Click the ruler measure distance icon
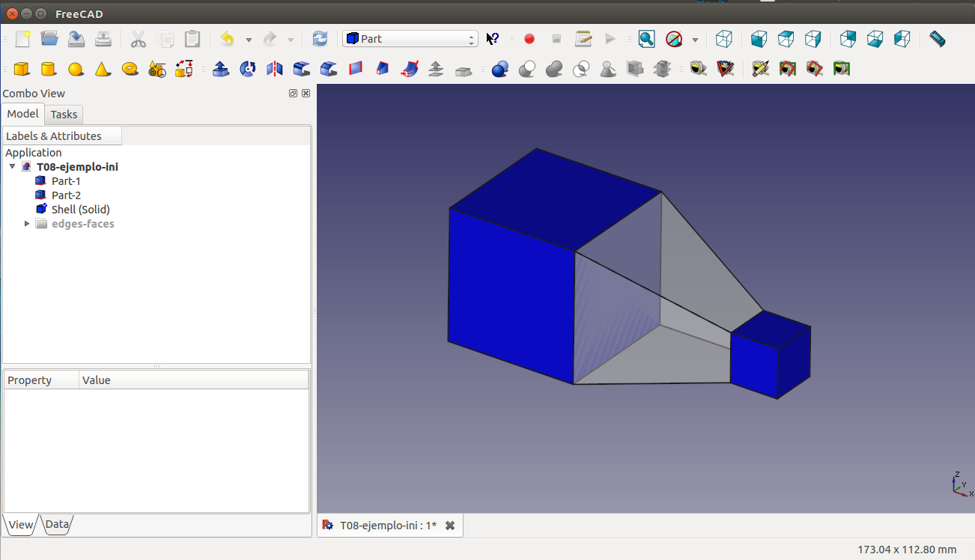This screenshot has width=975, height=560. pyautogui.click(x=937, y=39)
